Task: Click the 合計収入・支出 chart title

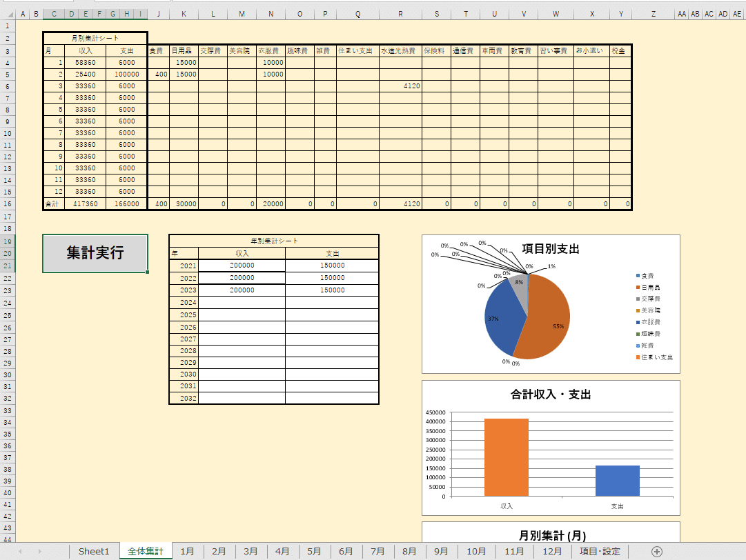Action: [x=551, y=394]
